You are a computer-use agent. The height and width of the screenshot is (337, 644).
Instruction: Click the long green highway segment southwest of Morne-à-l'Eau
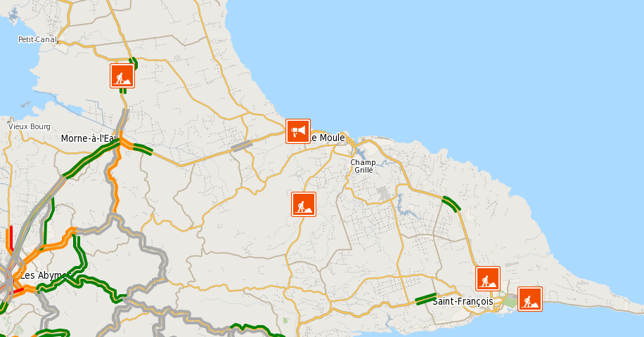point(91,159)
